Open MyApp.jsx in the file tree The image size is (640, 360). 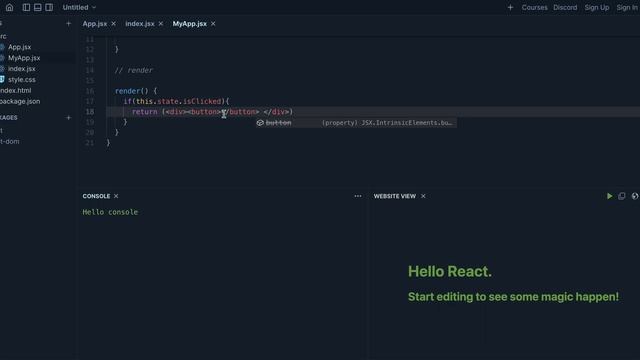(x=24, y=58)
